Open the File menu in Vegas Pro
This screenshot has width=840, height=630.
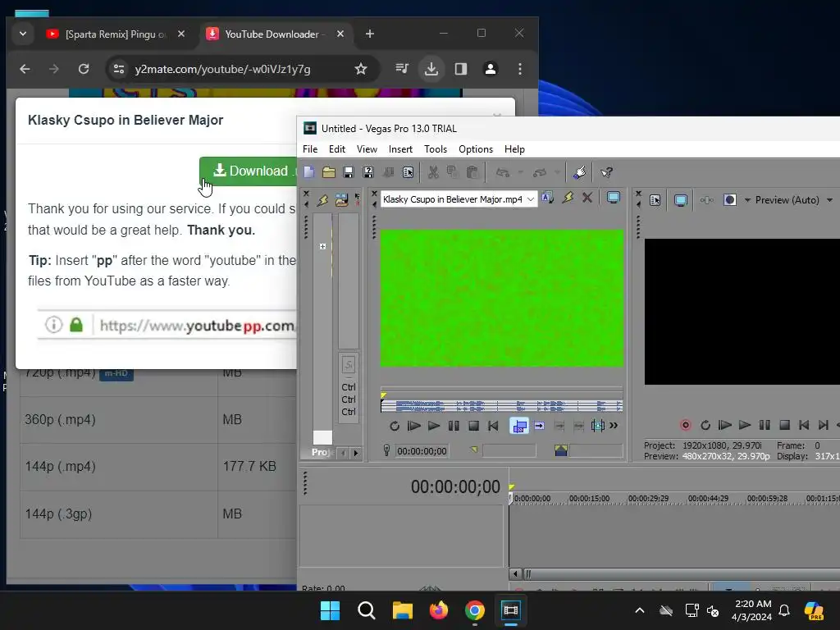[310, 149]
